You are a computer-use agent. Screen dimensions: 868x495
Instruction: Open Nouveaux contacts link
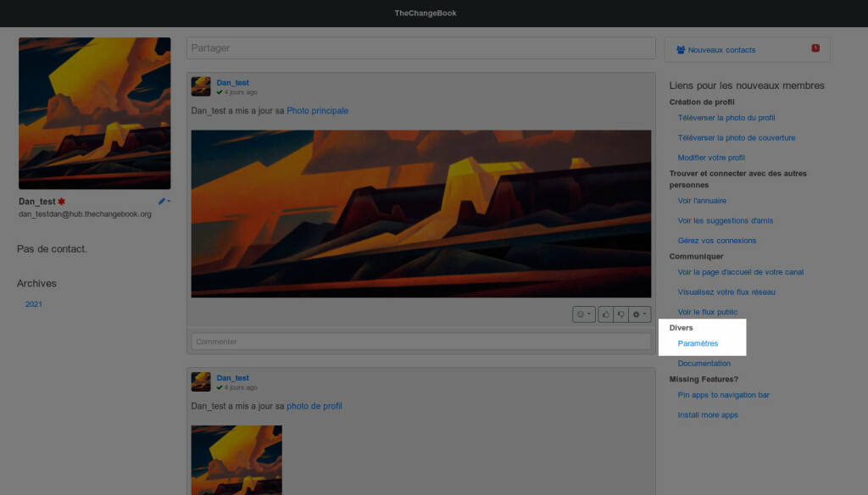click(x=721, y=50)
